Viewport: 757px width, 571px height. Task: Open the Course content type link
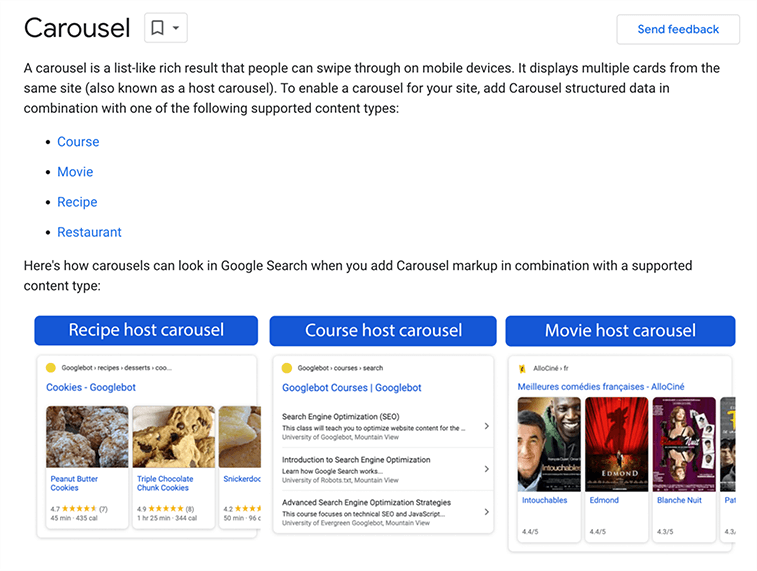78,142
